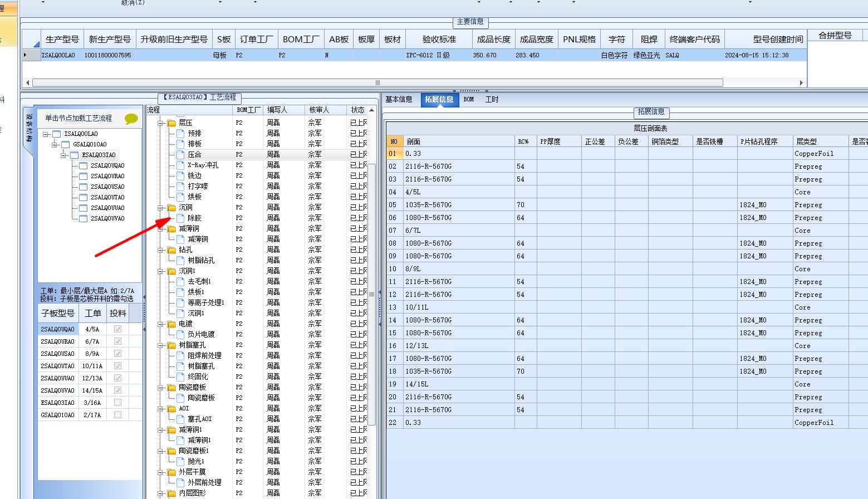Click the 外层干膜 folder icon

coord(171,472)
